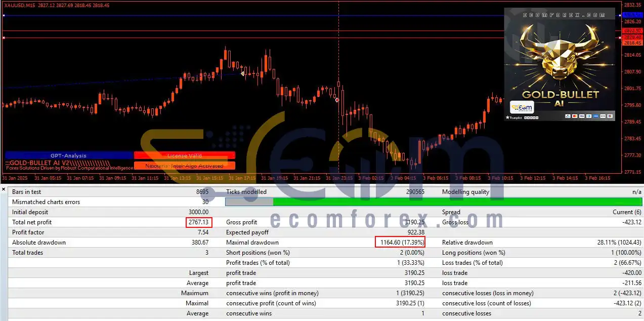Click the Ecom logo badge in the Gold-Bullet image
The width and height of the screenshot is (644, 321).
[x=522, y=108]
